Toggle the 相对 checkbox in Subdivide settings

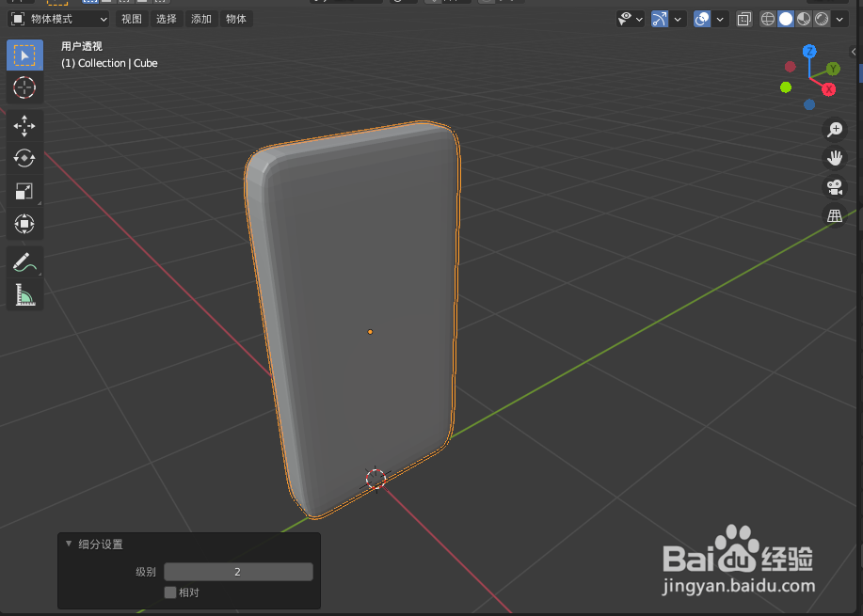[171, 592]
